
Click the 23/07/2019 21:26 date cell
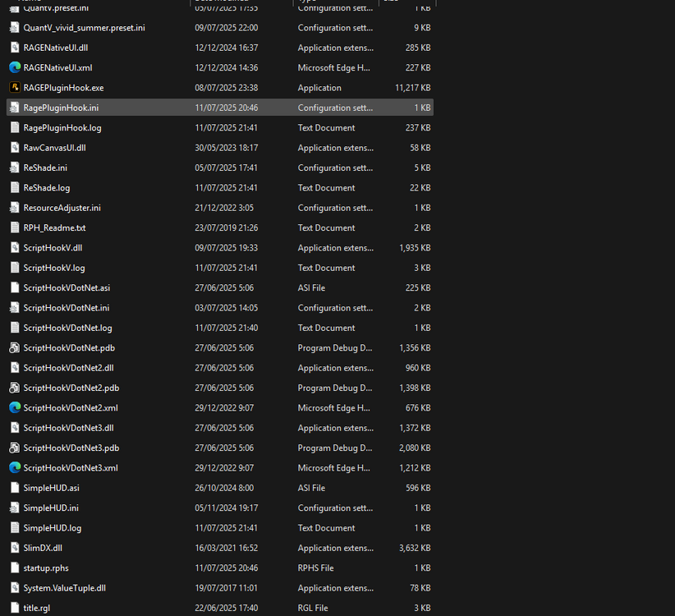click(226, 228)
